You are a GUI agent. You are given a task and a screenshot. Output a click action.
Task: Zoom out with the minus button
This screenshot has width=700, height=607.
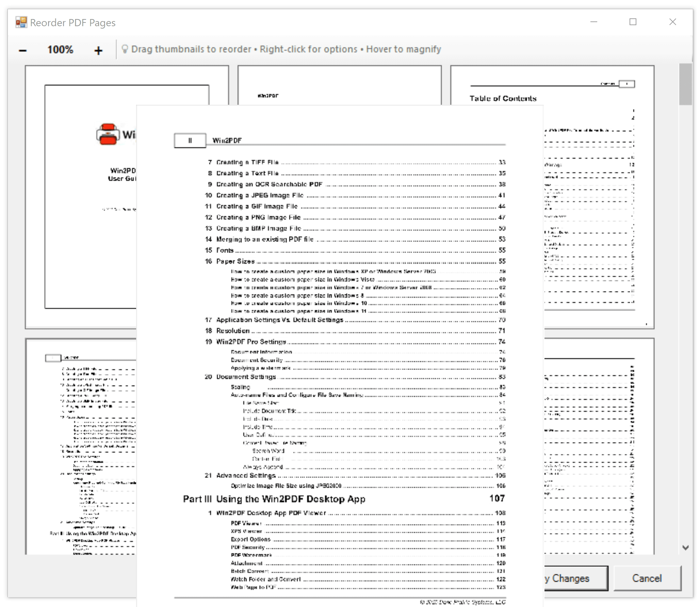click(23, 50)
